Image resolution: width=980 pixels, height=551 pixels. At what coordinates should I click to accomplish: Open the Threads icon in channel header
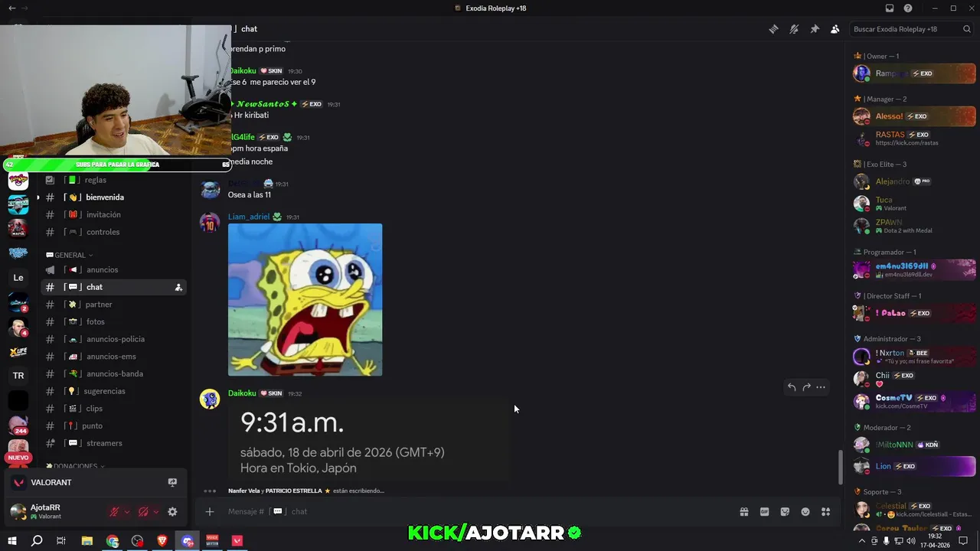pyautogui.click(x=774, y=29)
